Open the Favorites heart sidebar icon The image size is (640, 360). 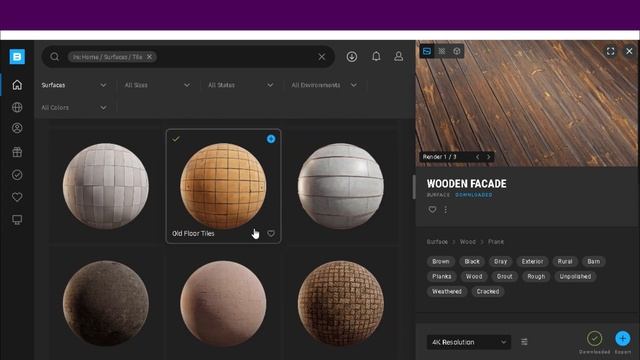pos(17,197)
